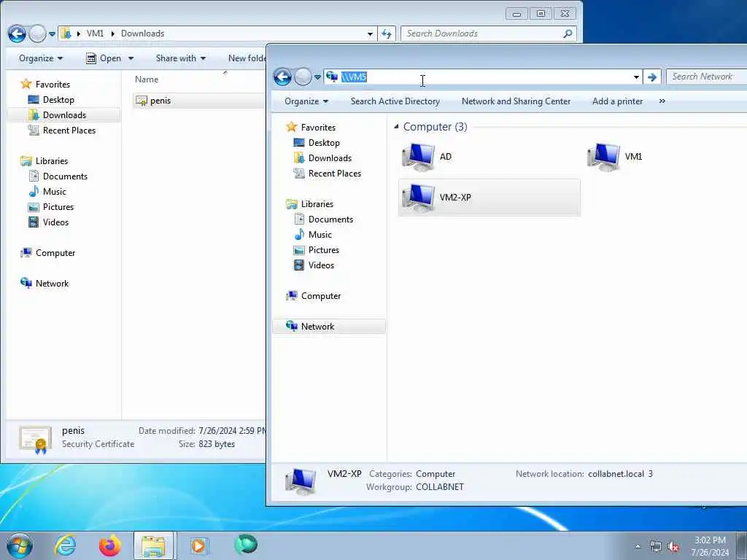Image resolution: width=747 pixels, height=560 pixels.
Task: Click the \\VM5 address bar field
Action: tap(483, 77)
